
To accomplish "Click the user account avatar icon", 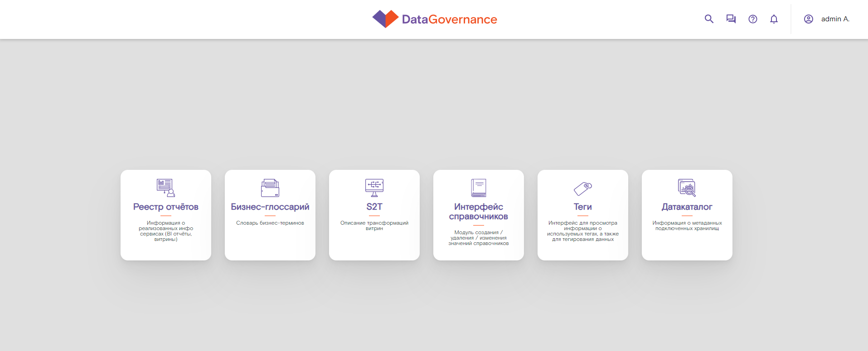I will click(x=808, y=19).
